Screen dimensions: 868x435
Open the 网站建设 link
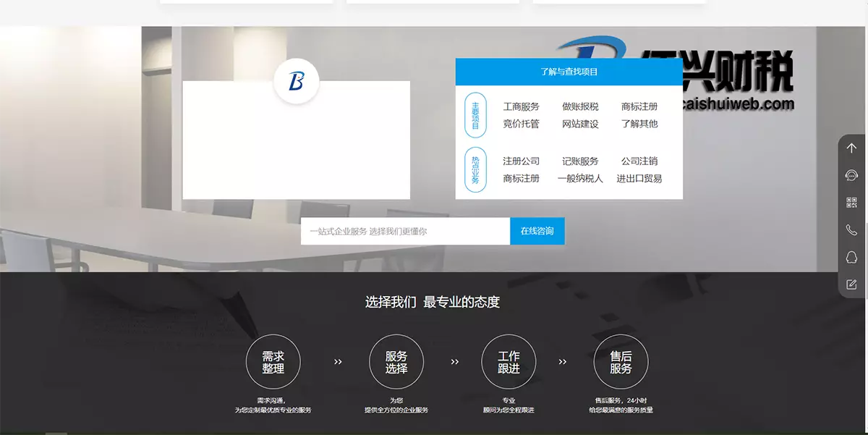pos(580,124)
